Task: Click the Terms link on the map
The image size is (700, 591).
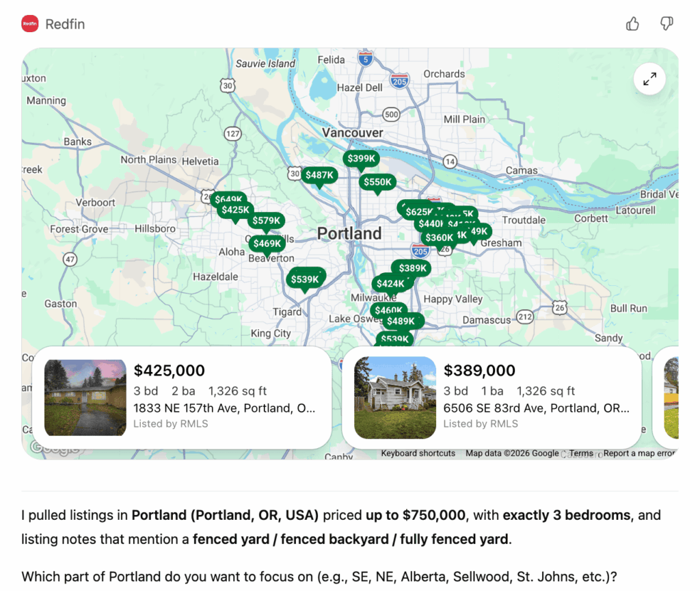Action: click(x=580, y=453)
